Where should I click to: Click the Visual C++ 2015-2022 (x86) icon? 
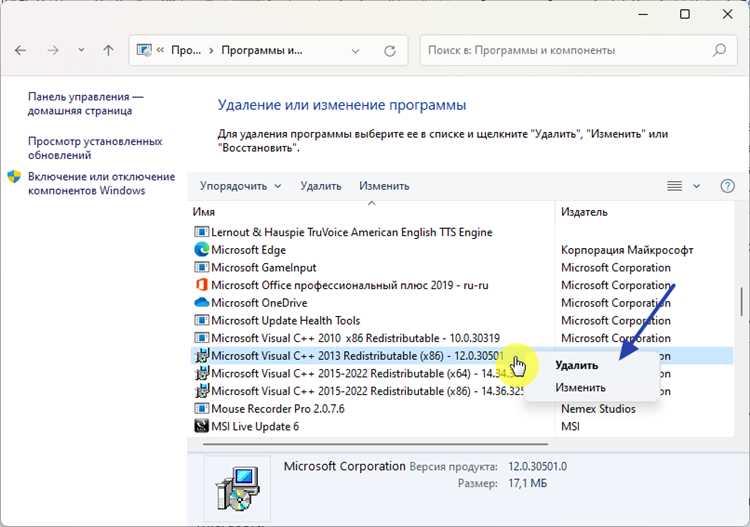[x=201, y=391]
